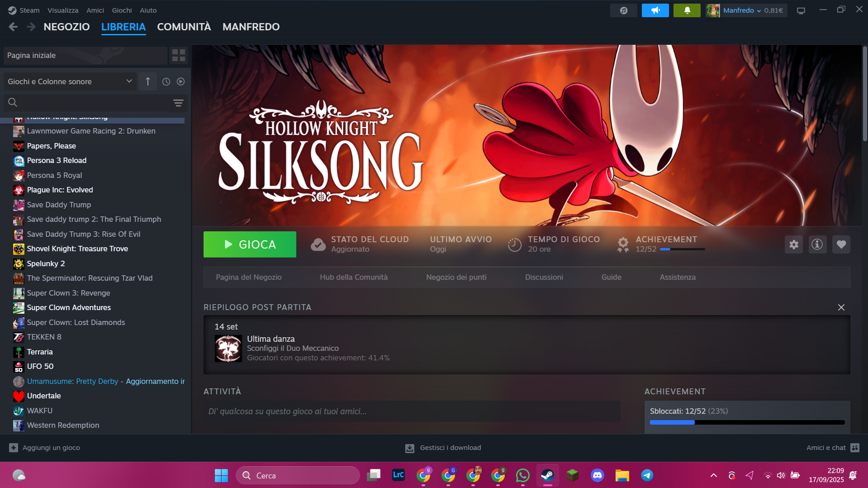Open the Amici menu
The height and width of the screenshot is (488, 868).
pyautogui.click(x=95, y=10)
